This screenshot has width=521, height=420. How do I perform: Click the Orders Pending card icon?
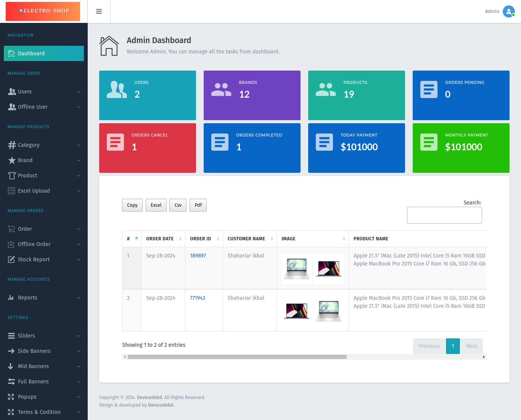tap(429, 90)
